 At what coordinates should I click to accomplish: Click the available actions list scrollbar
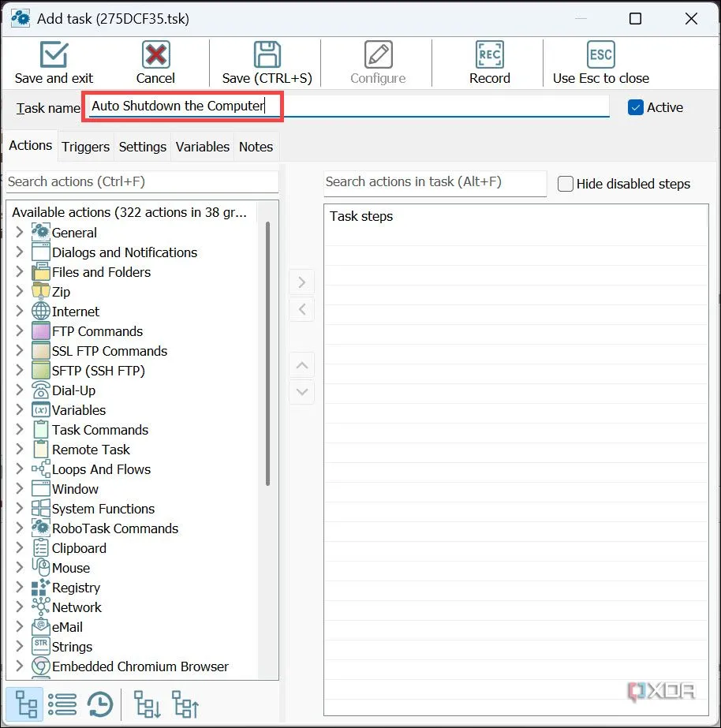click(x=268, y=354)
